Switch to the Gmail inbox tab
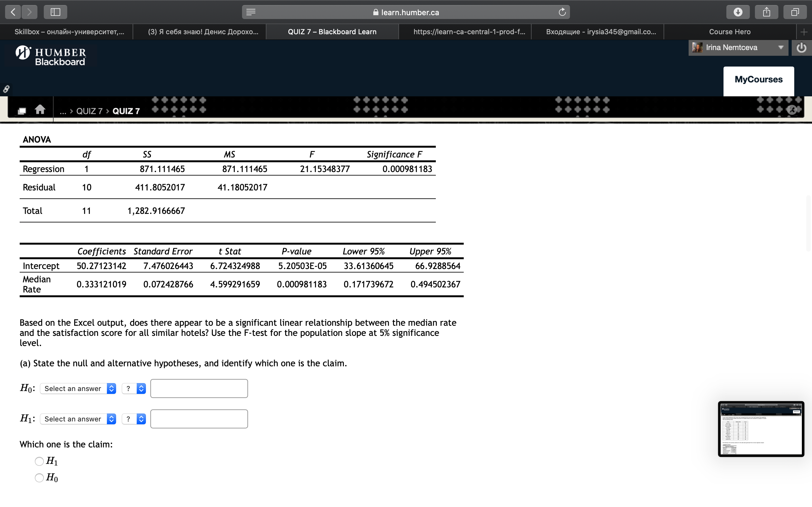The height and width of the screenshot is (507, 812). tap(600, 31)
